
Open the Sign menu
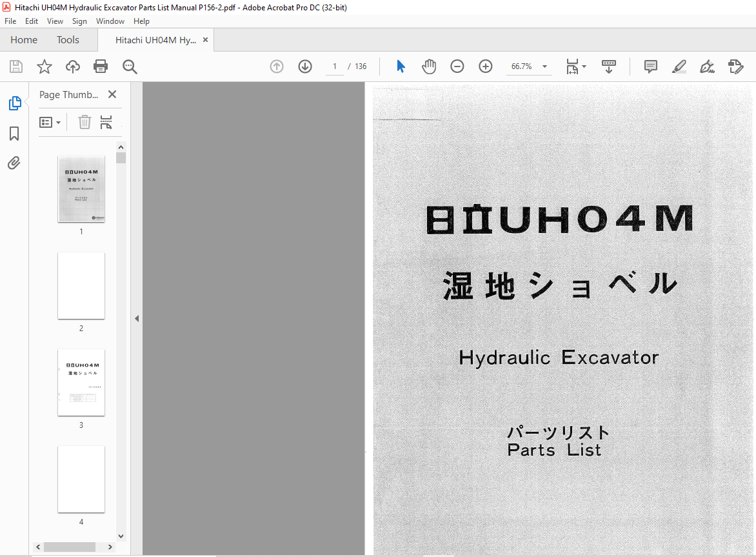[79, 21]
